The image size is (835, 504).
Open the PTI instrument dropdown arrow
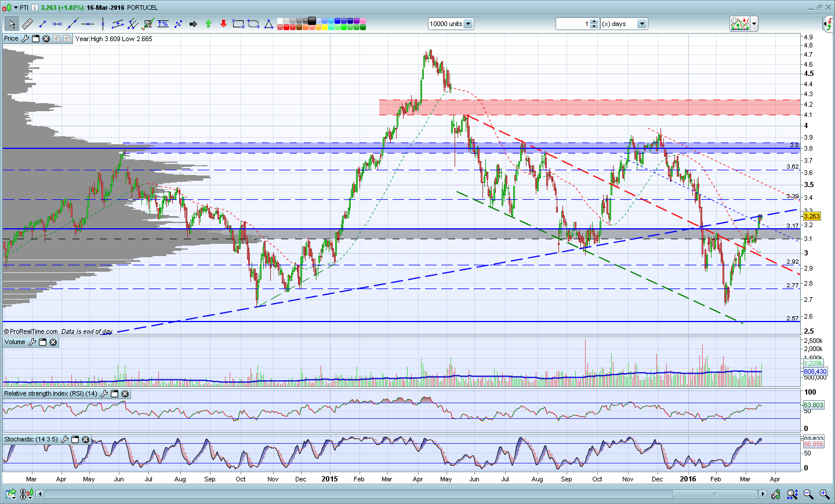[x=16, y=8]
